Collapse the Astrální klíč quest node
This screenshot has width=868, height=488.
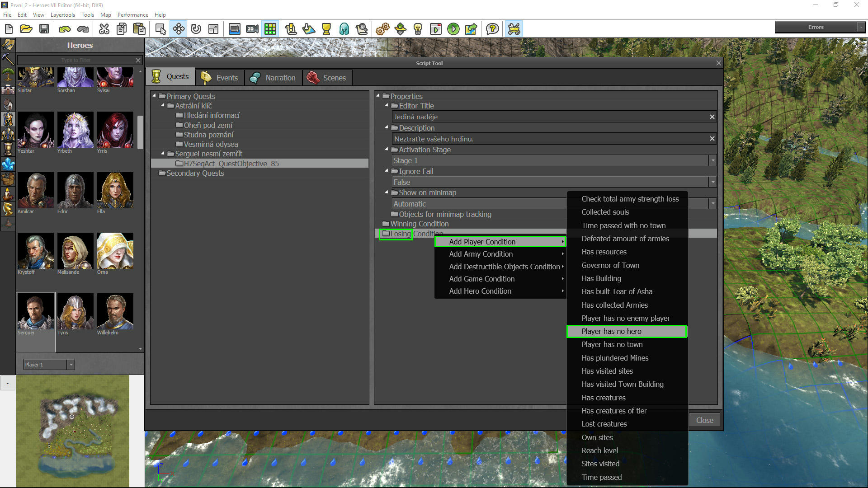163,105
